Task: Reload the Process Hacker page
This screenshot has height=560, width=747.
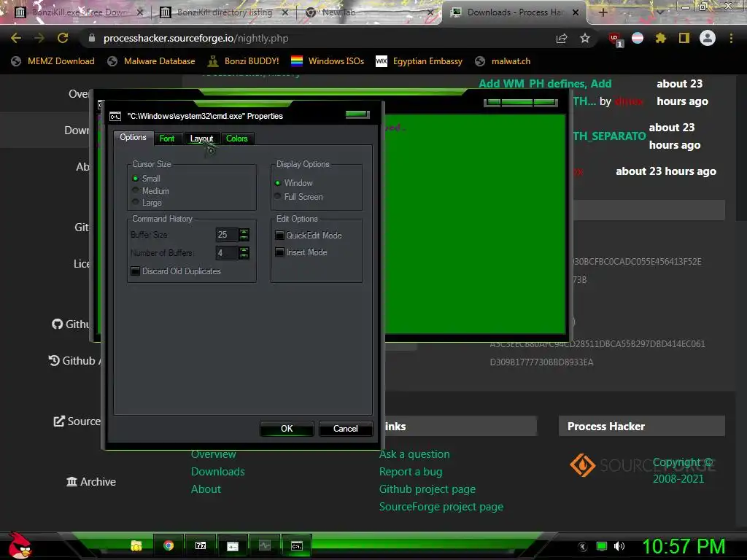Action: tap(63, 38)
